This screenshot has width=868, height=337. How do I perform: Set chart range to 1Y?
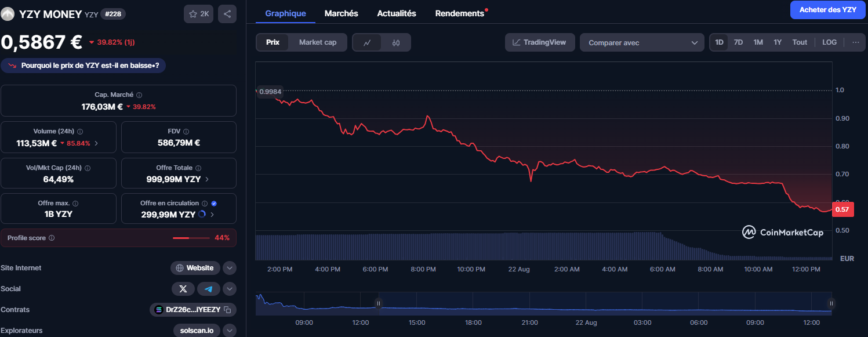pyautogui.click(x=778, y=42)
